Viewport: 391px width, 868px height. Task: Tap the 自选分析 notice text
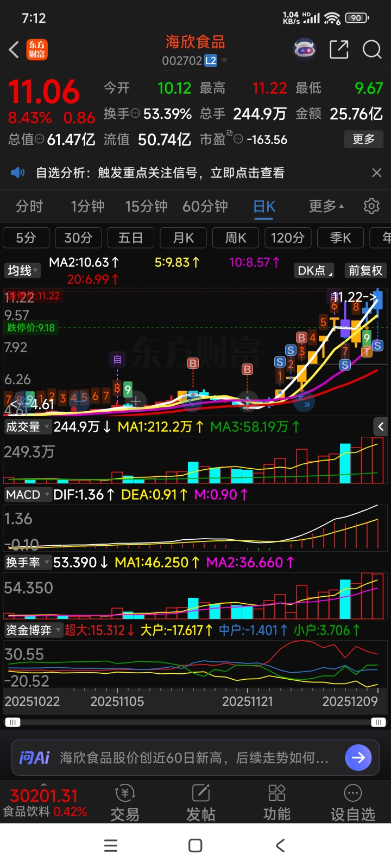(160, 173)
